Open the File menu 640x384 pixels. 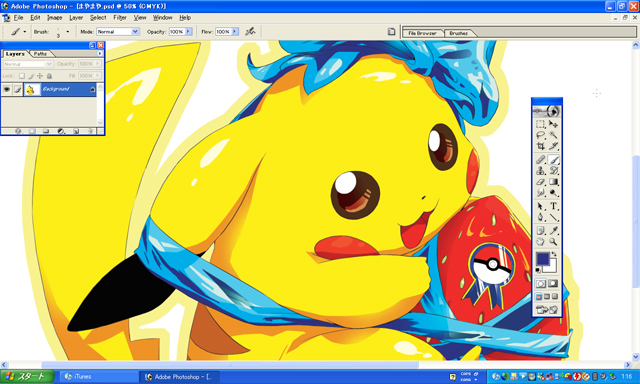pyautogui.click(x=18, y=18)
